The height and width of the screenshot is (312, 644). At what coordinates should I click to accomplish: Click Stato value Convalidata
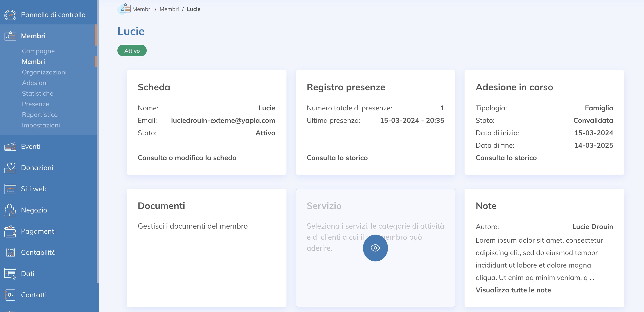[x=593, y=121]
